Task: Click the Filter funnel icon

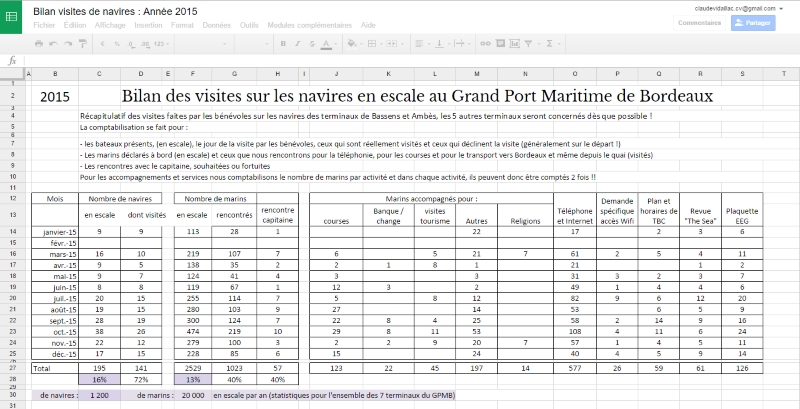Action: click(529, 44)
